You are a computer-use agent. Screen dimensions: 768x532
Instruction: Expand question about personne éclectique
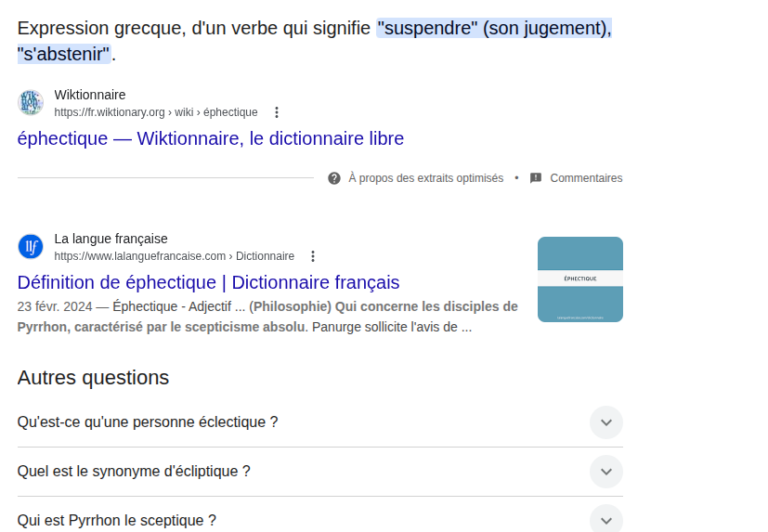606,422
